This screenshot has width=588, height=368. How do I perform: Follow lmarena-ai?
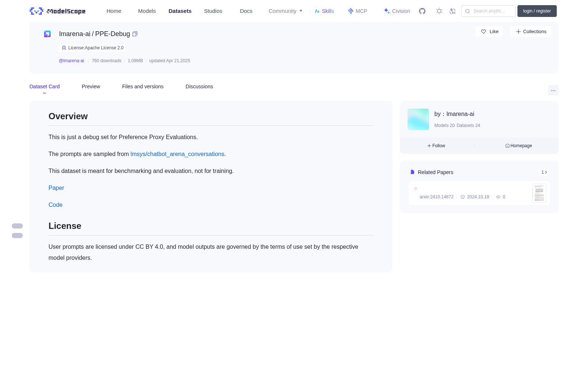(x=436, y=146)
